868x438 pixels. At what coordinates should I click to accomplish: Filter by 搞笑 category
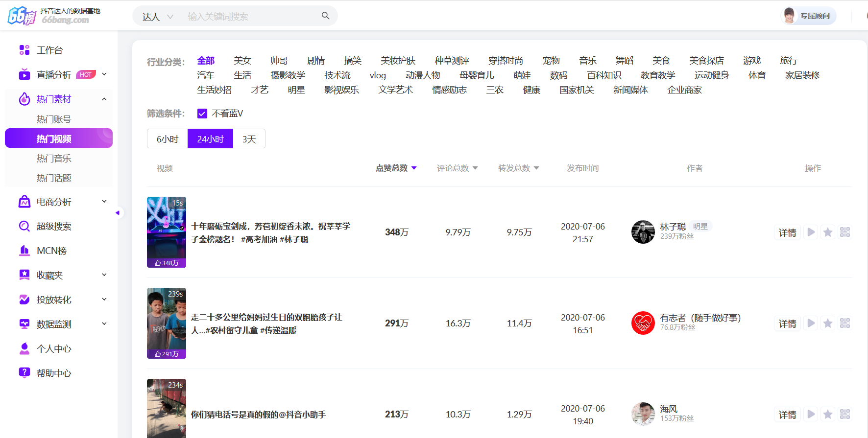pos(353,61)
